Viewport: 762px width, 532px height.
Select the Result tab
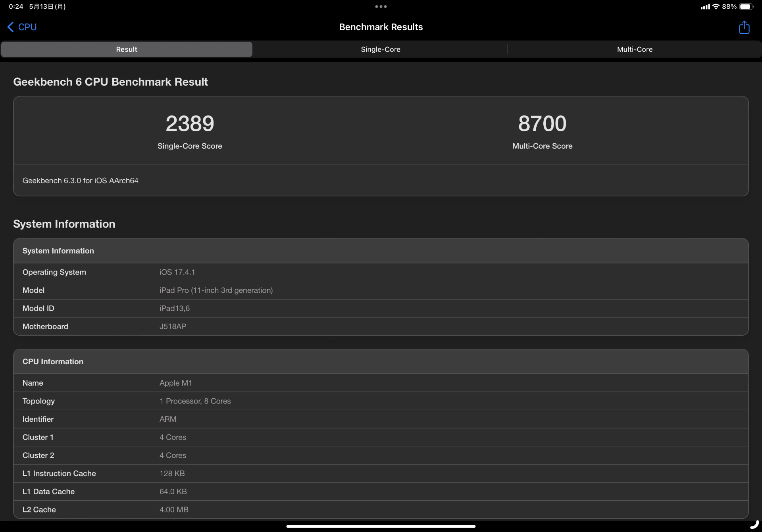[126, 49]
